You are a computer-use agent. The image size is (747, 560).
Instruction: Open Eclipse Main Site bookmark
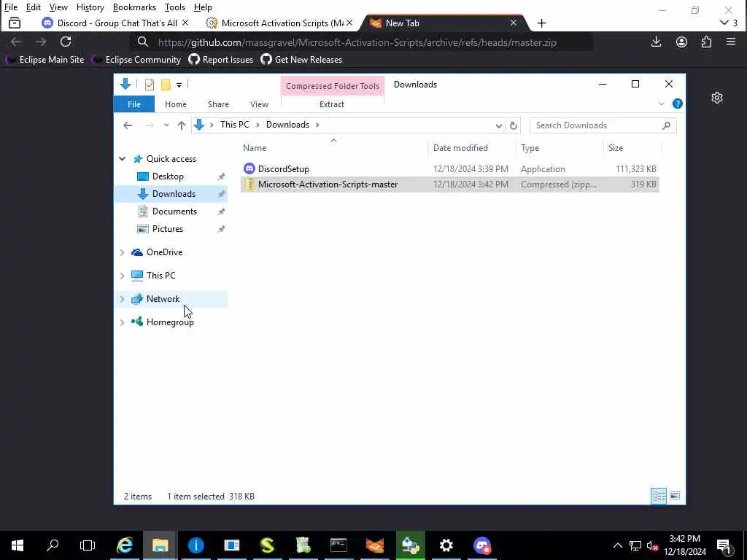44,60
